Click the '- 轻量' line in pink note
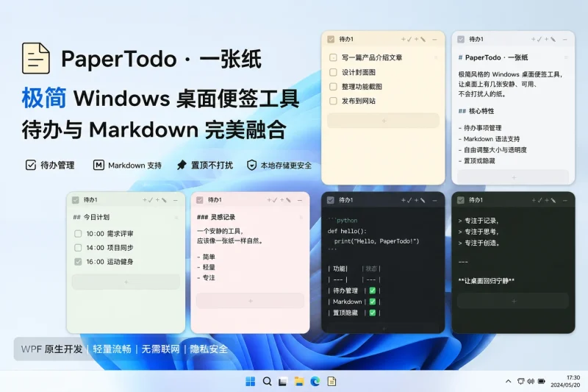Viewport: 588px width, 392px height. coord(206,267)
